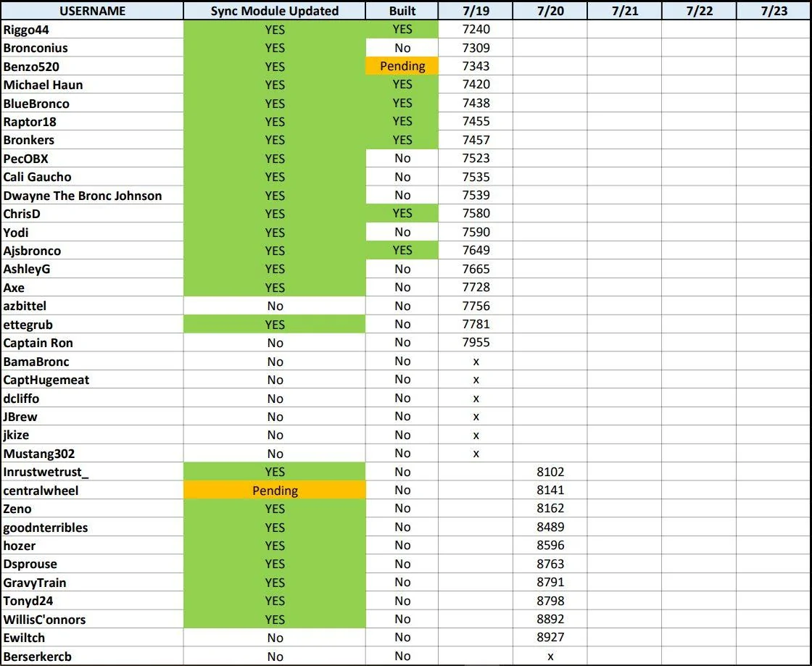This screenshot has width=812, height=666.
Task: Select the PecOBX username cell
Action: point(92,159)
